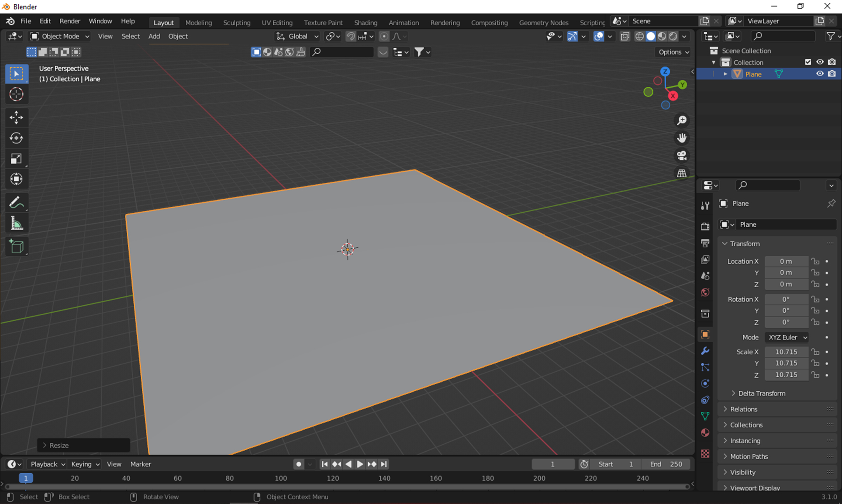This screenshot has width=842, height=504.
Task: Open the Particles properties tab
Action: (x=705, y=367)
